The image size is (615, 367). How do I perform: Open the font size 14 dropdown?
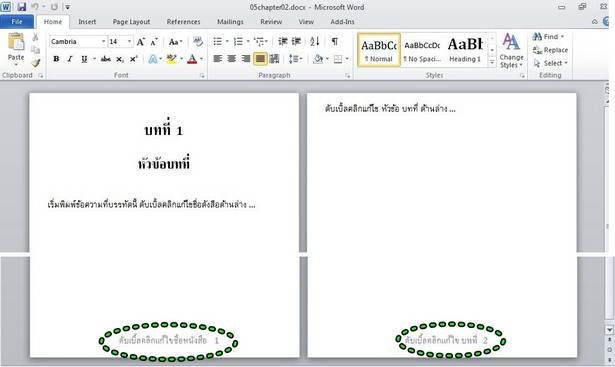point(129,42)
